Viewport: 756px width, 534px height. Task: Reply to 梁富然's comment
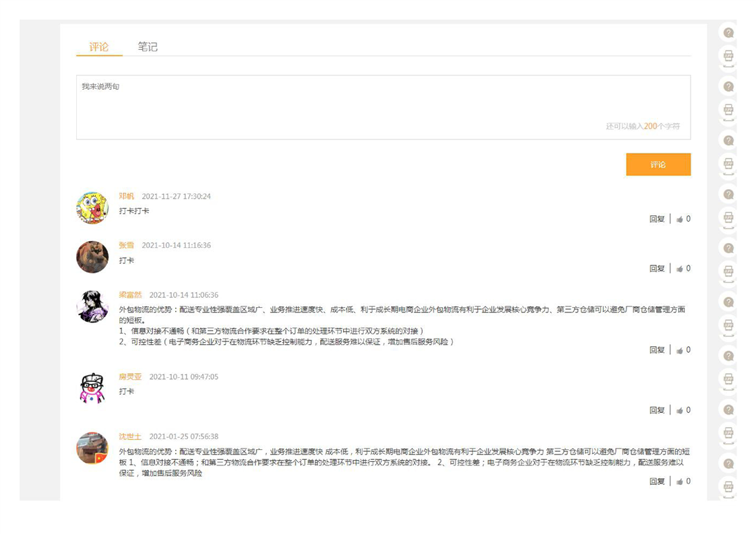click(657, 350)
